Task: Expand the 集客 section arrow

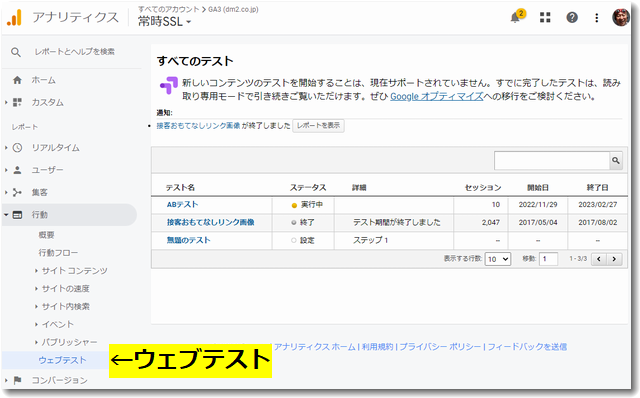Action: pyautogui.click(x=6, y=192)
